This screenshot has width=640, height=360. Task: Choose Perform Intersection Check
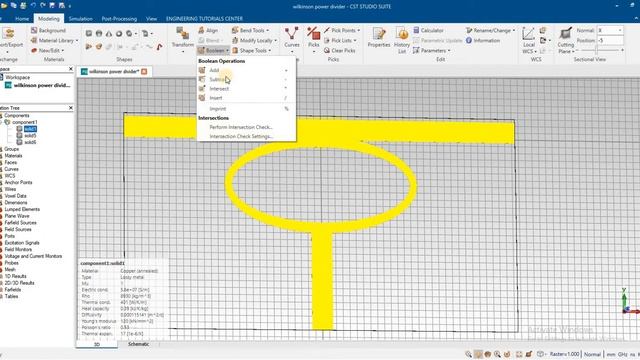click(241, 127)
